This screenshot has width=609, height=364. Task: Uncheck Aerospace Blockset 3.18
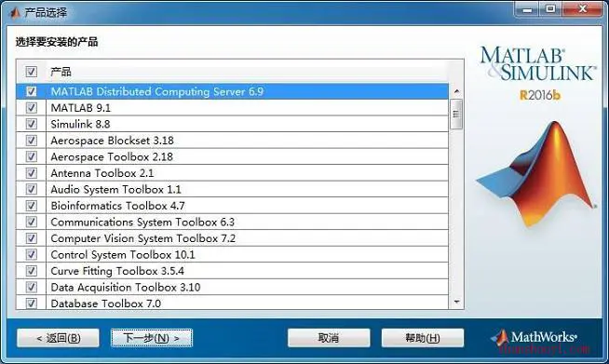click(x=32, y=141)
